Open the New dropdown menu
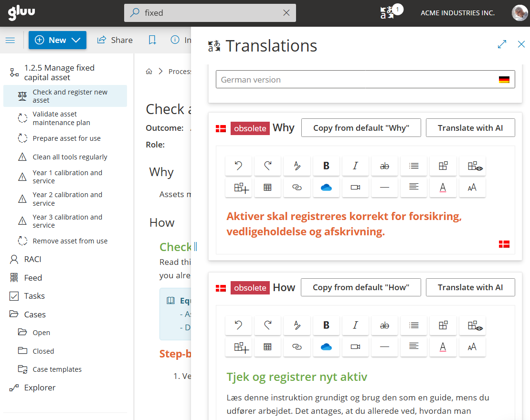 tap(57, 40)
